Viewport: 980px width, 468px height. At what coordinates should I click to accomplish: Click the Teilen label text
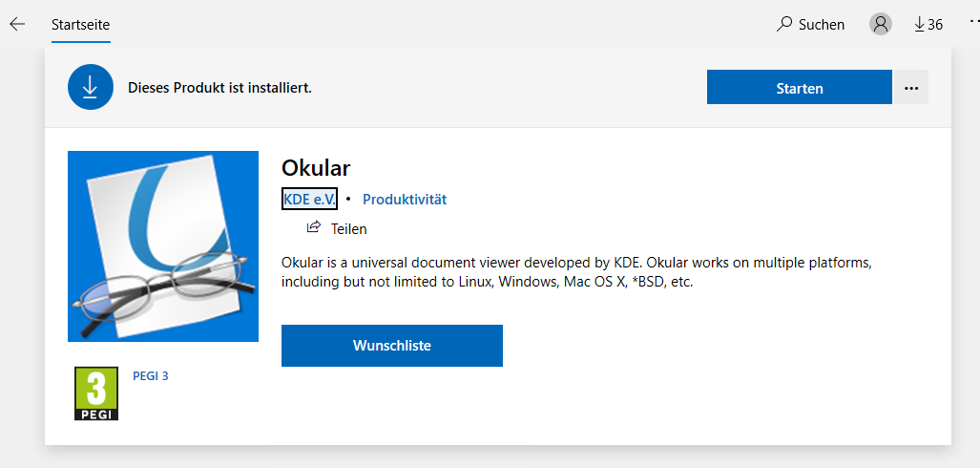pyautogui.click(x=348, y=229)
